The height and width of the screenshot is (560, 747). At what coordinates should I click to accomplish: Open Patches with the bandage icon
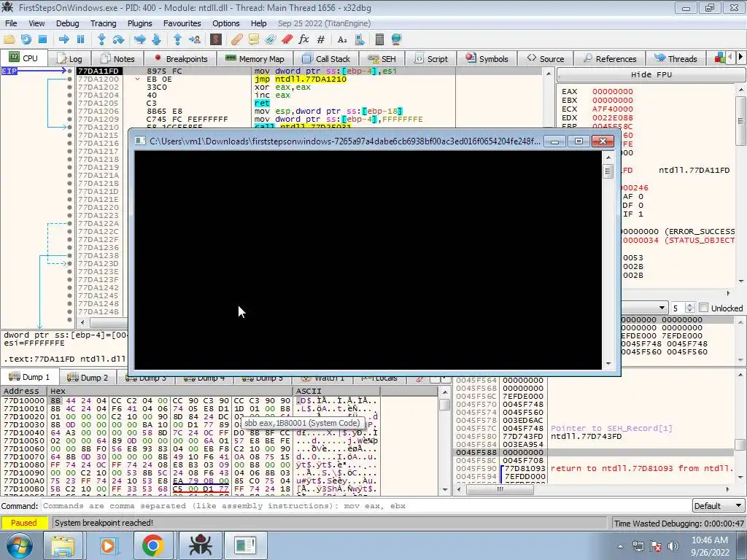coord(237,39)
